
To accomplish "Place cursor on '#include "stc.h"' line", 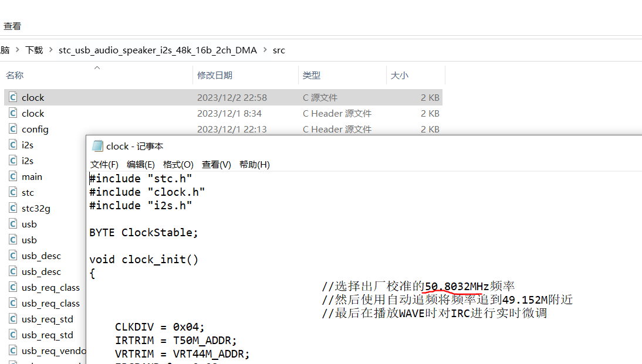I will click(140, 178).
